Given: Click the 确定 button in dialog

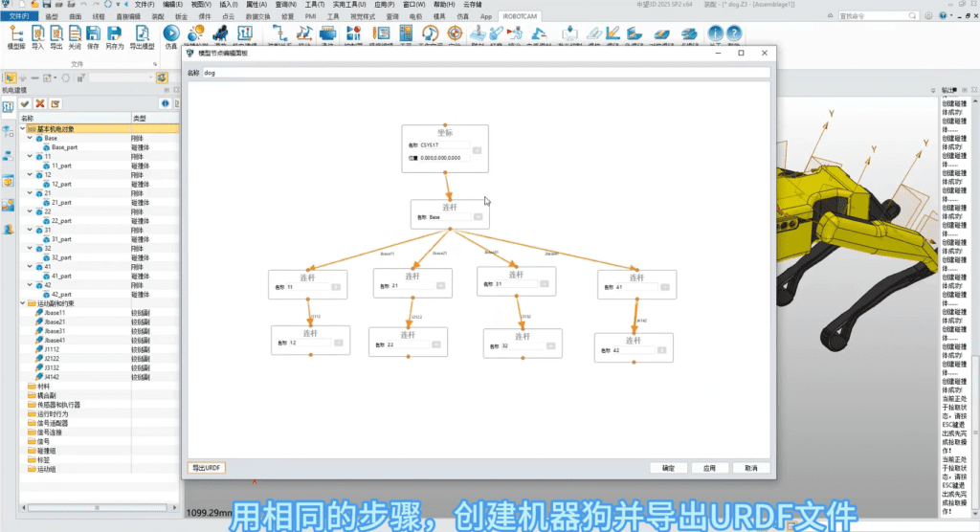Looking at the screenshot, I should (x=668, y=469).
